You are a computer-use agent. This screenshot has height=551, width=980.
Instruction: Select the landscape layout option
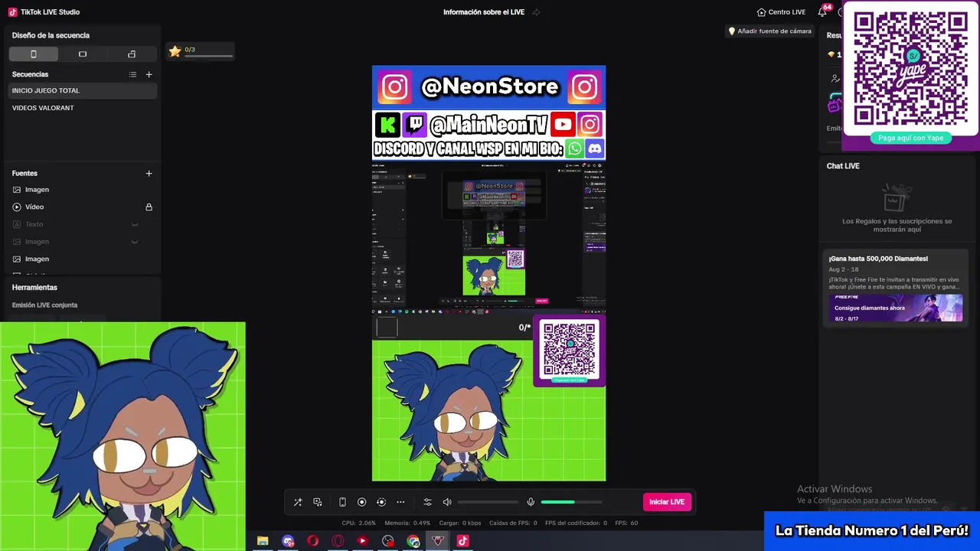(83, 54)
